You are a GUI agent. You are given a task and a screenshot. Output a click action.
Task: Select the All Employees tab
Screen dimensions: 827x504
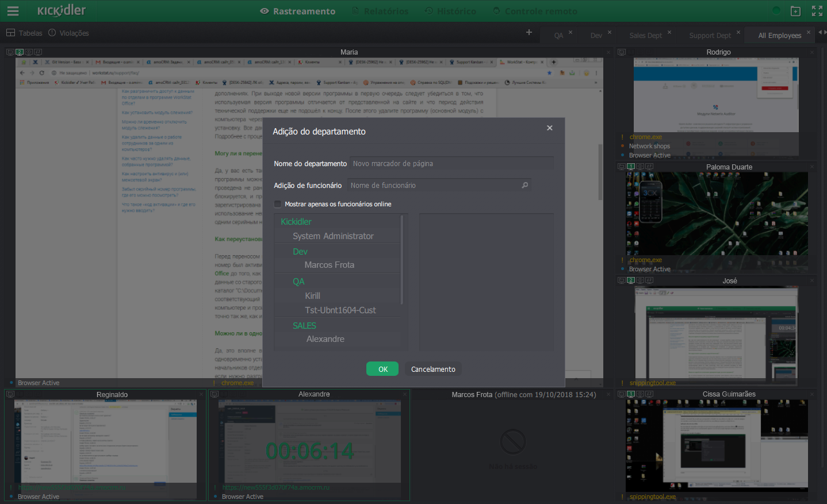coord(779,35)
